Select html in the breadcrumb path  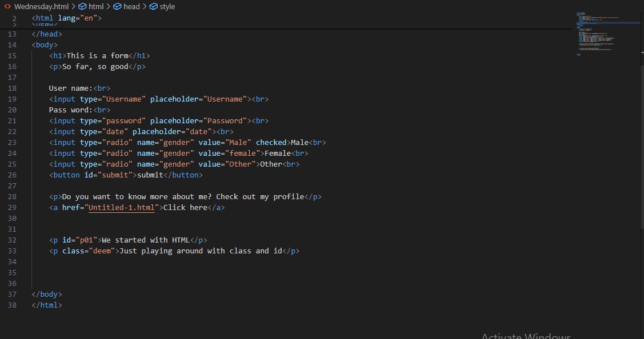96,6
